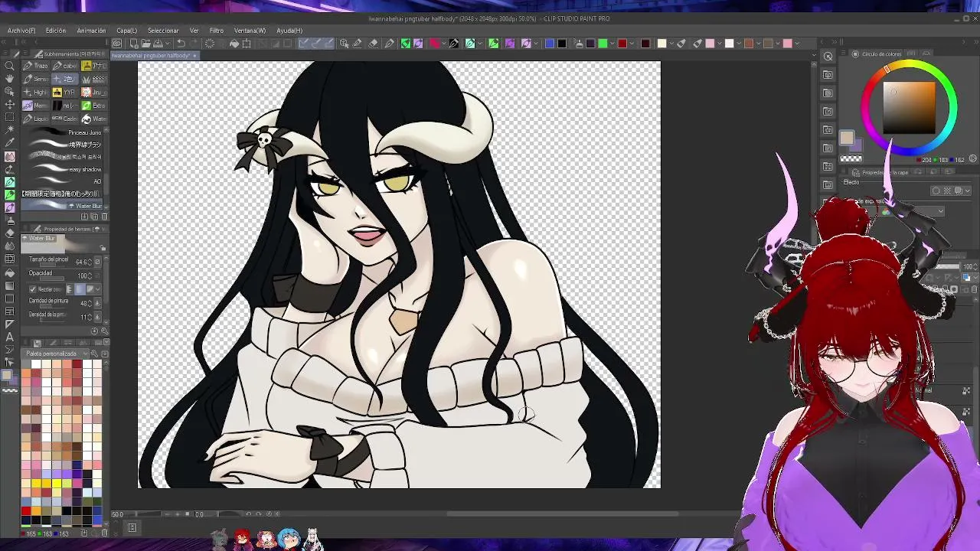Image resolution: width=980 pixels, height=551 pixels.
Task: Toggle the lock icon beside Water Blur preview
Action: tap(103, 247)
